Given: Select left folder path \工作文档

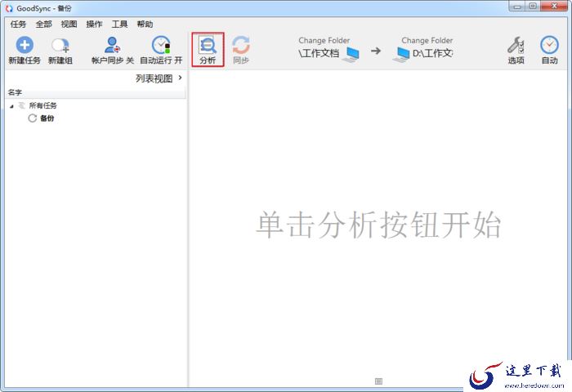Looking at the screenshot, I should [x=319, y=54].
